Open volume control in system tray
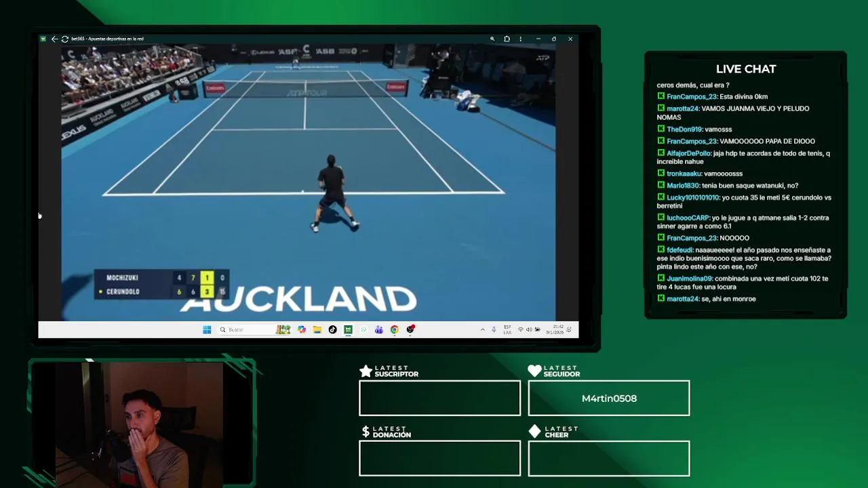Screen dimensions: 868x488 pos(529,329)
